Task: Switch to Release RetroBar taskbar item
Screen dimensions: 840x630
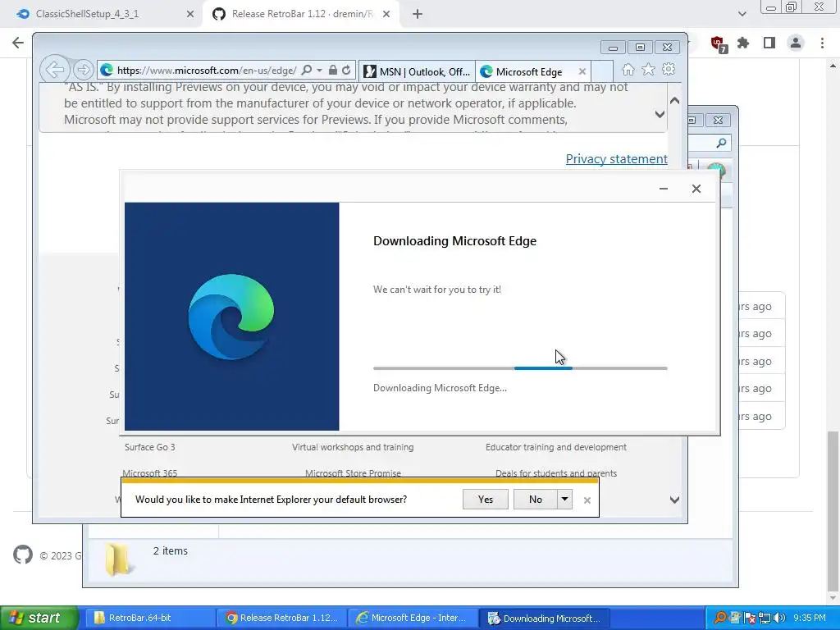Action: pyautogui.click(x=282, y=618)
